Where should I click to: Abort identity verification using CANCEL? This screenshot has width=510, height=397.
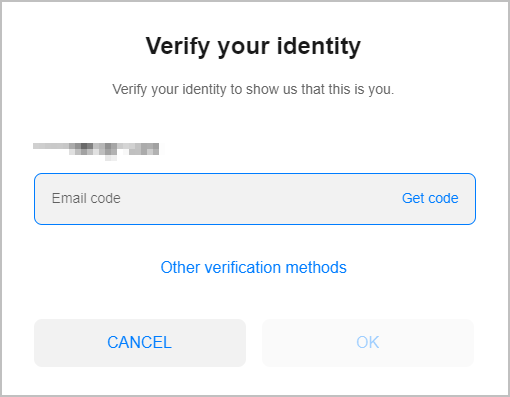click(140, 343)
